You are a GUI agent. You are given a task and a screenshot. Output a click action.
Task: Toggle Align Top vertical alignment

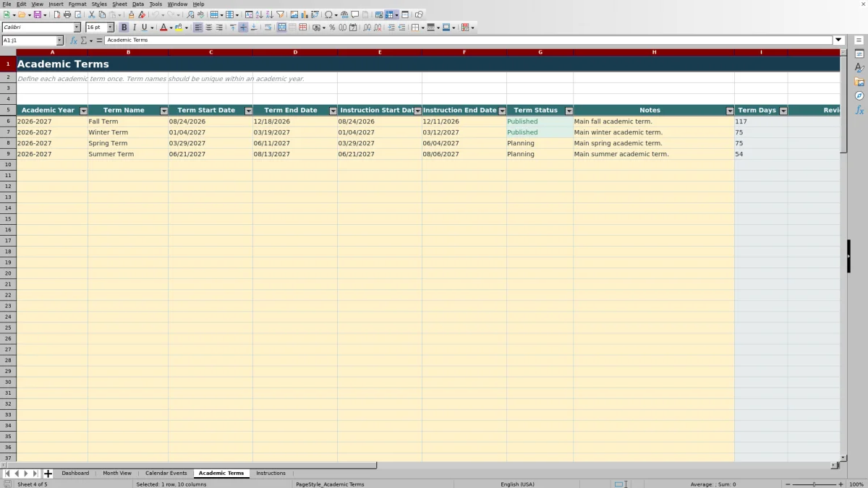(x=233, y=27)
